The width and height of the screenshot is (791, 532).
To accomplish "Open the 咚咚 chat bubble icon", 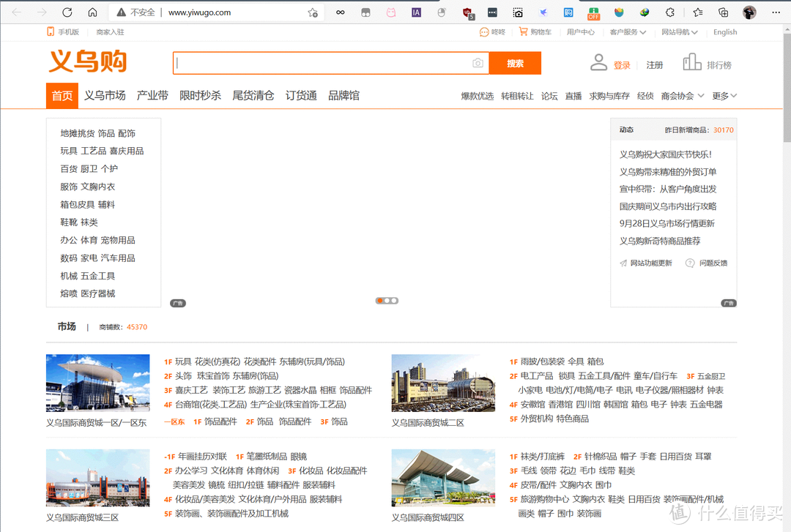I will tap(484, 32).
